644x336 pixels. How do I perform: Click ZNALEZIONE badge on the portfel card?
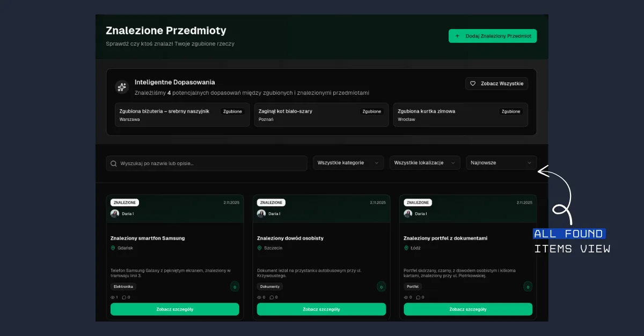pyautogui.click(x=418, y=203)
